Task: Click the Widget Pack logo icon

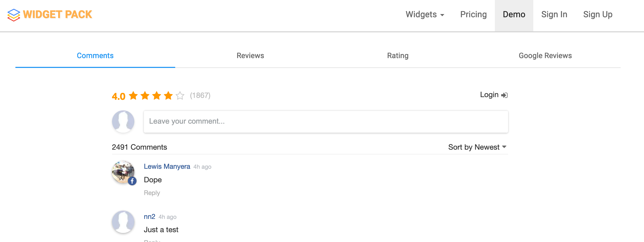Action: click(14, 15)
